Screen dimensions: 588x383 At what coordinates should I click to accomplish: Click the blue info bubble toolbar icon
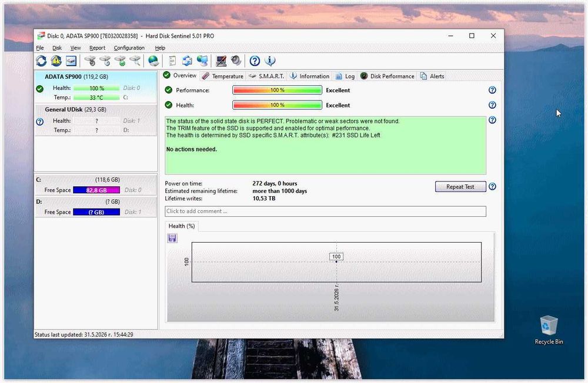270,61
